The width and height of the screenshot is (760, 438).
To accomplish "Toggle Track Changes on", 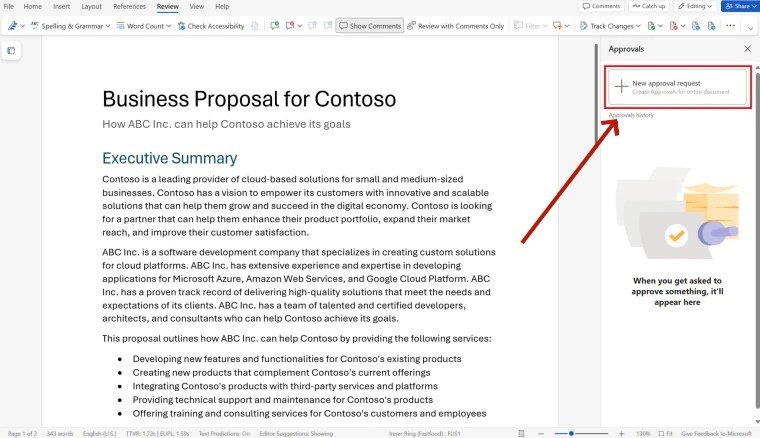I will pos(609,26).
